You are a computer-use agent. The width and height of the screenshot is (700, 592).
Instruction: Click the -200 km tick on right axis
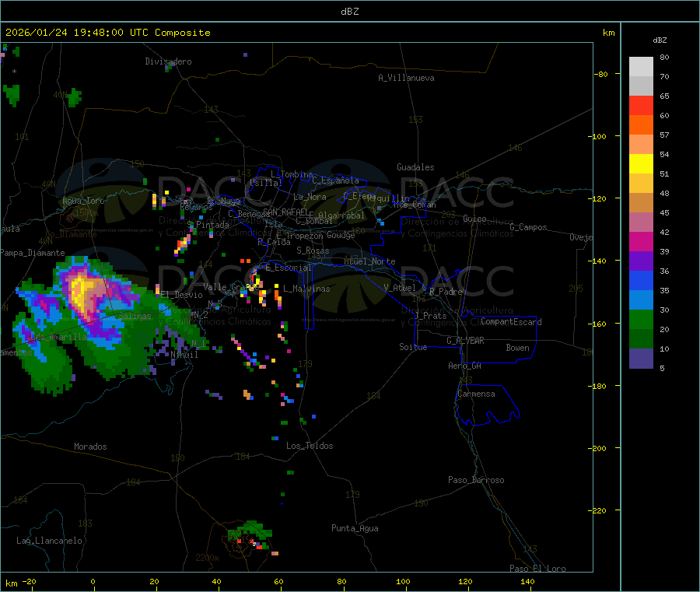tap(599, 448)
